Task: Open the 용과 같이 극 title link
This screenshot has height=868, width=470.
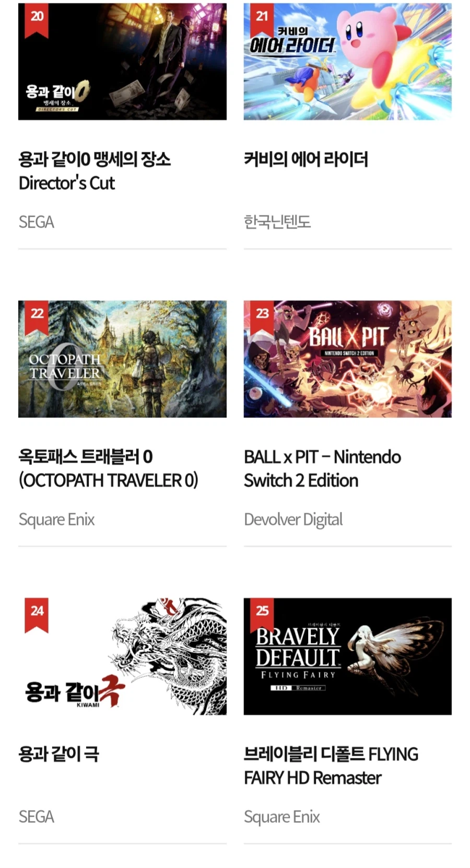Action: pyautogui.click(x=58, y=754)
